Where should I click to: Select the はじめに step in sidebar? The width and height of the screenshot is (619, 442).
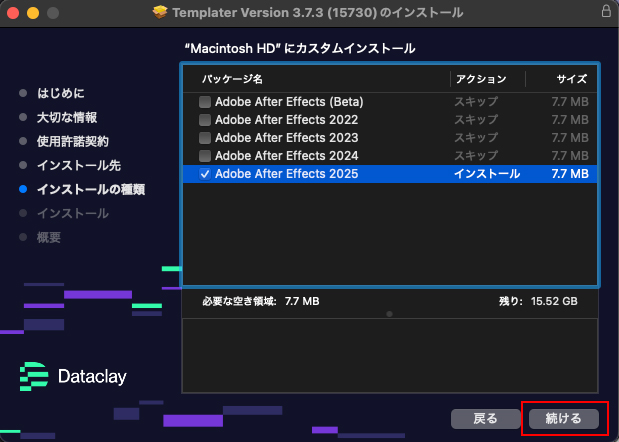click(61, 93)
